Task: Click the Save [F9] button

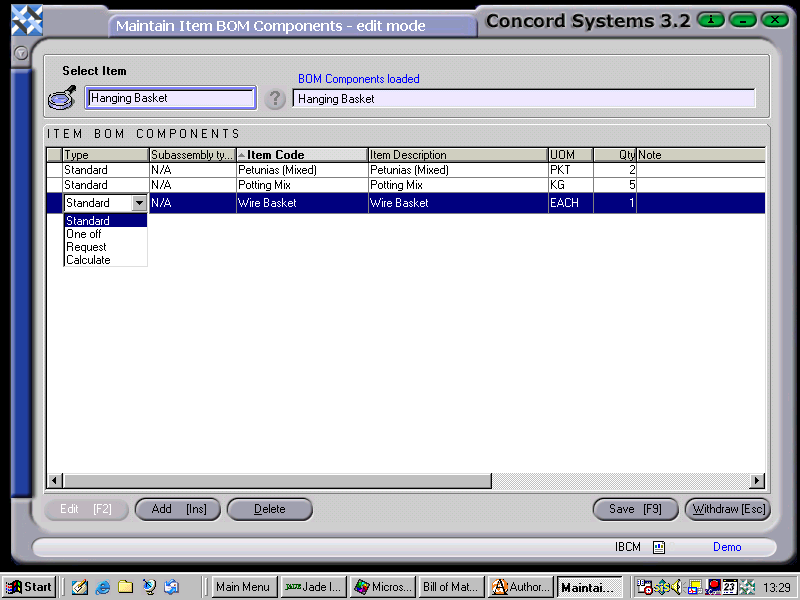Action: pyautogui.click(x=635, y=509)
